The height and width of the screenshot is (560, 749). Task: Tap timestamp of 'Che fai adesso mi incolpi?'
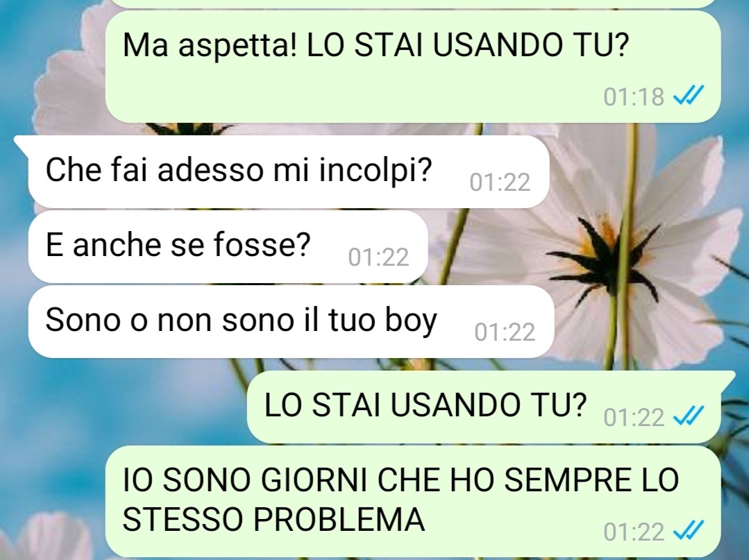500,183
